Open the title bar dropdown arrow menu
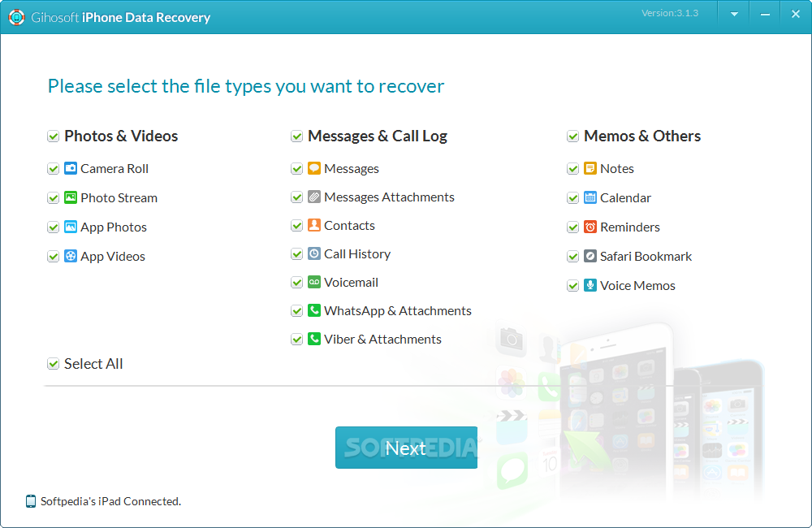This screenshot has height=528, width=812. (734, 15)
